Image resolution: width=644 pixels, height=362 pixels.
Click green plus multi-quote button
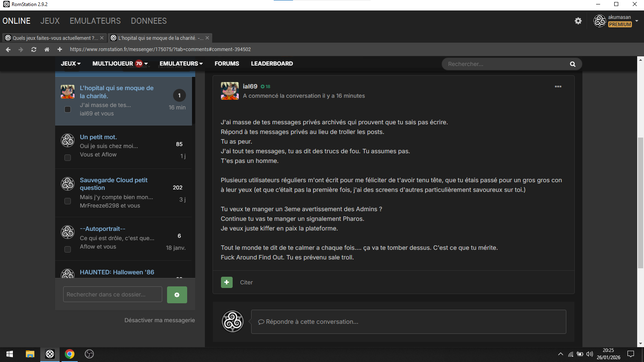pos(227,282)
